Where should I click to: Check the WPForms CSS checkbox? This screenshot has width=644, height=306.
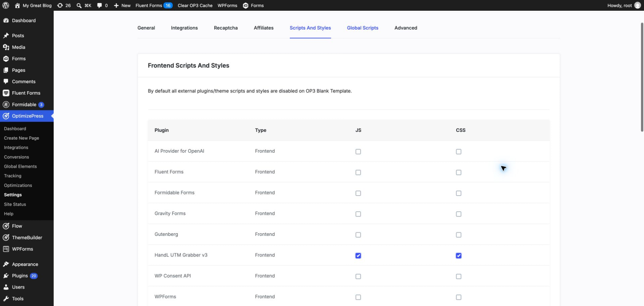pos(458,297)
